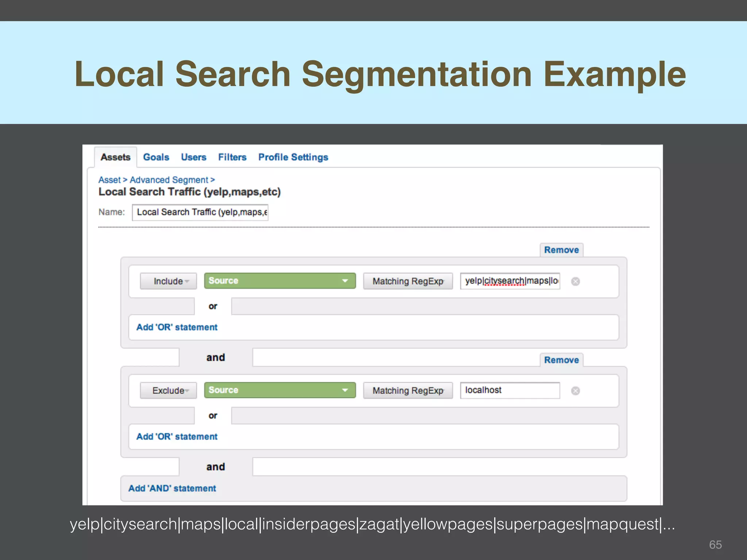The image size is (747, 560).
Task: Open the Exclude dropdown
Action: pos(169,390)
